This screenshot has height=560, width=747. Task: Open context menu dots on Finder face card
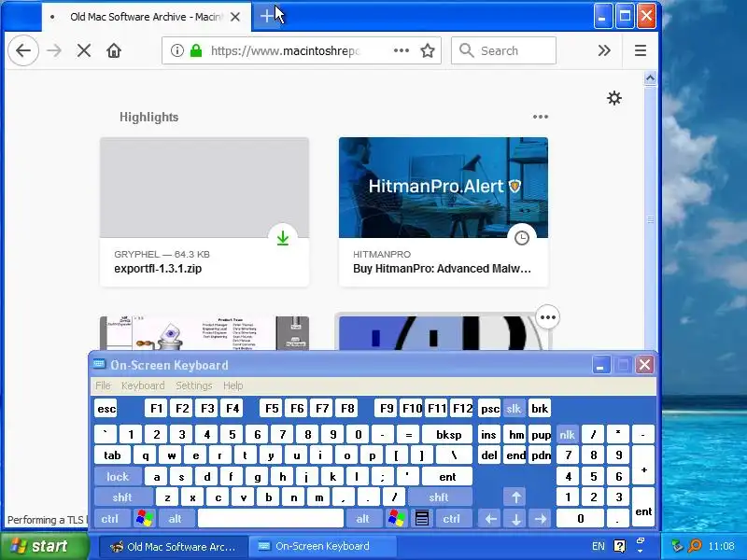point(548,317)
